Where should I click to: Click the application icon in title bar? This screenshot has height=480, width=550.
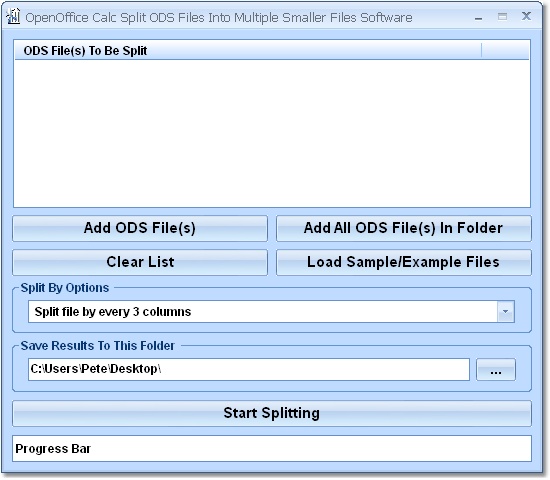13,16
